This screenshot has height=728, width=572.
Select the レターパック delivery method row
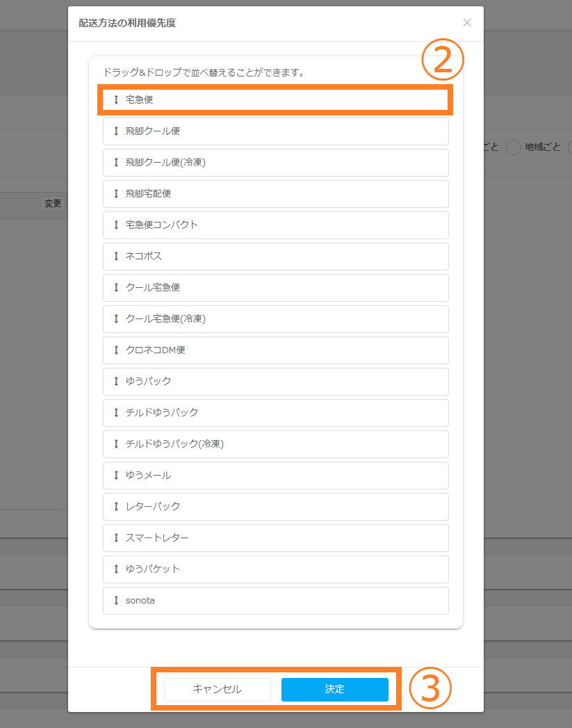[275, 506]
